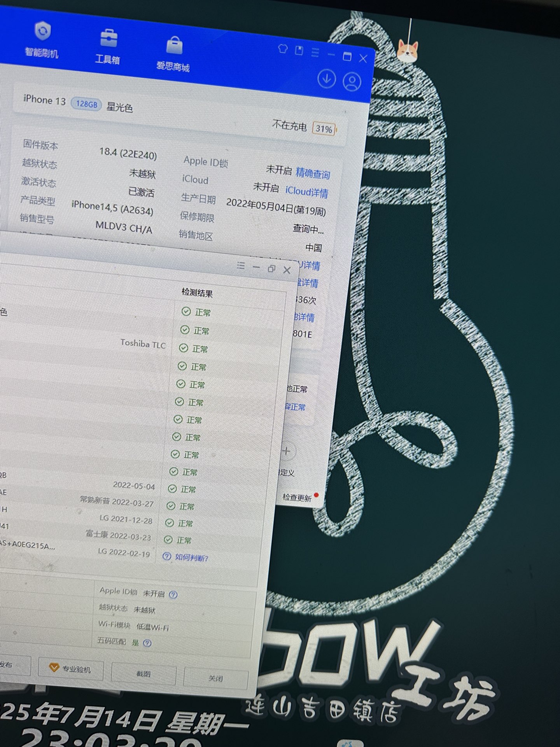This screenshot has width=560, height=747.
Task: Click the 正常 check icon in 常熟新普 row
Action: (x=171, y=505)
